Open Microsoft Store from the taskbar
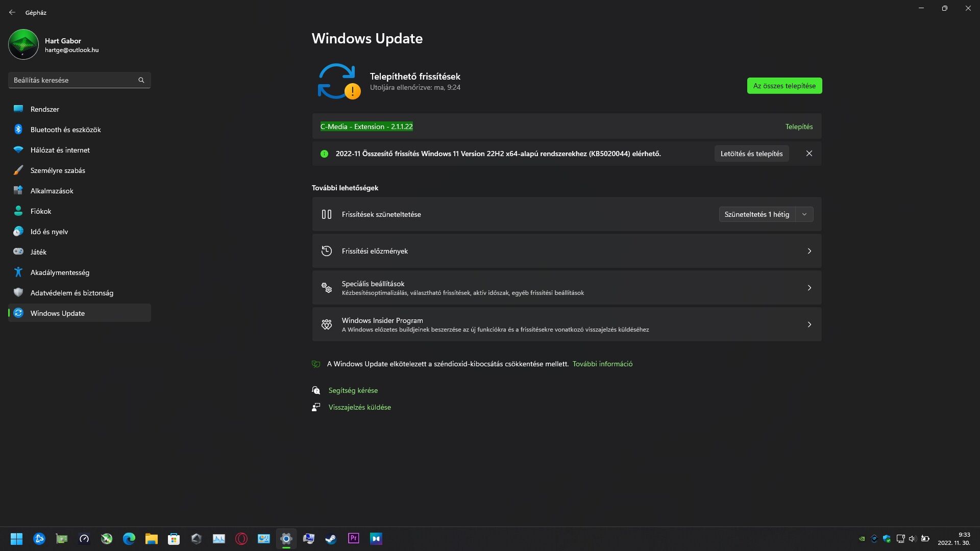Screen dimensions: 980x551 pyautogui.click(x=174, y=539)
